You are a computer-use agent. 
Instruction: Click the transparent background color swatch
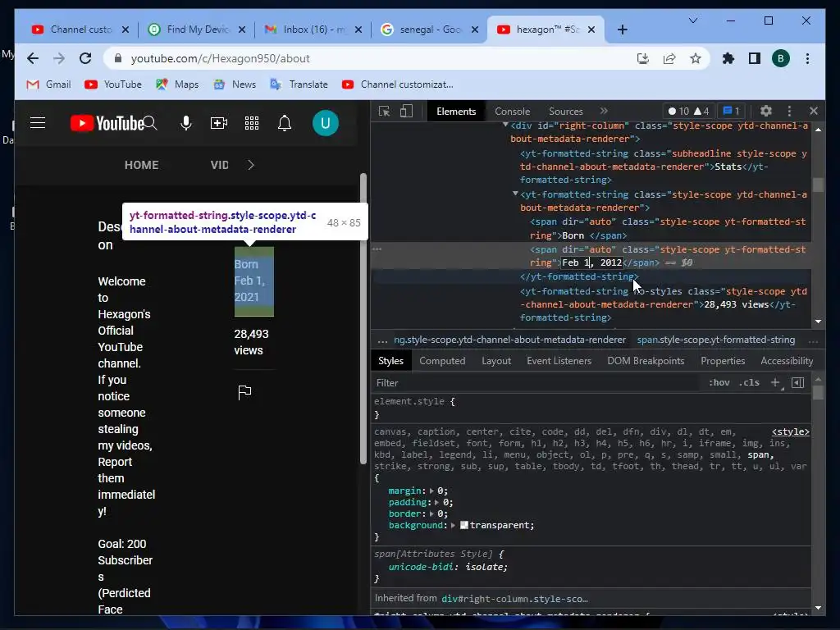464,525
